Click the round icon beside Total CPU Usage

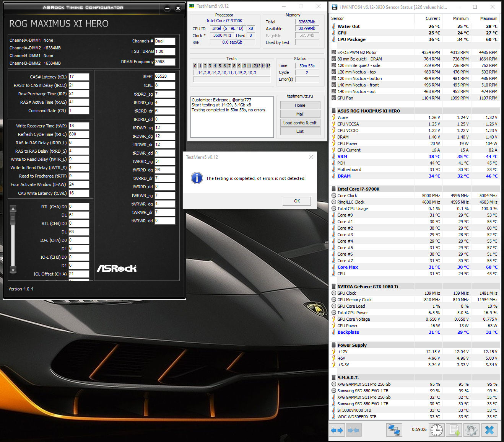pos(334,209)
